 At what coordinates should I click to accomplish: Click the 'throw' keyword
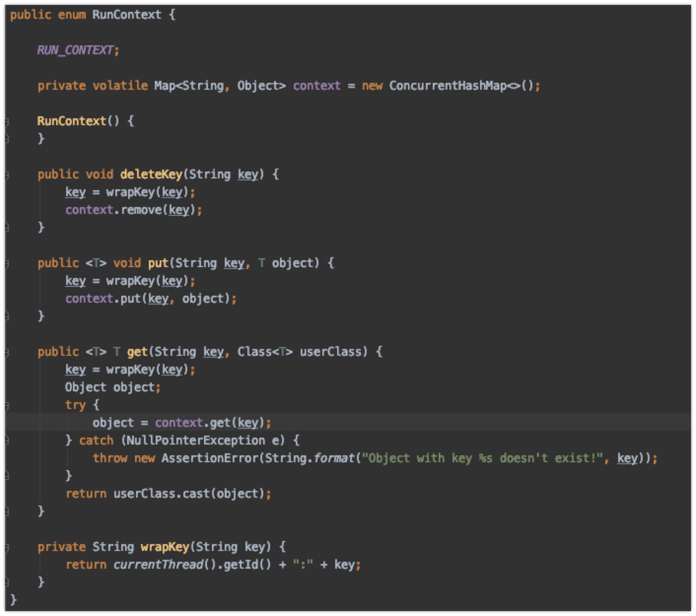pyautogui.click(x=110, y=458)
